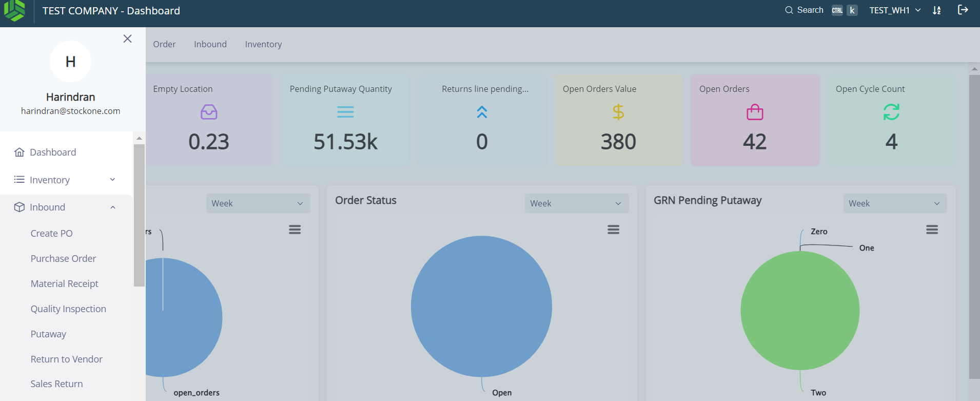Open the GRN Pending Putaway chart menu

[932, 230]
